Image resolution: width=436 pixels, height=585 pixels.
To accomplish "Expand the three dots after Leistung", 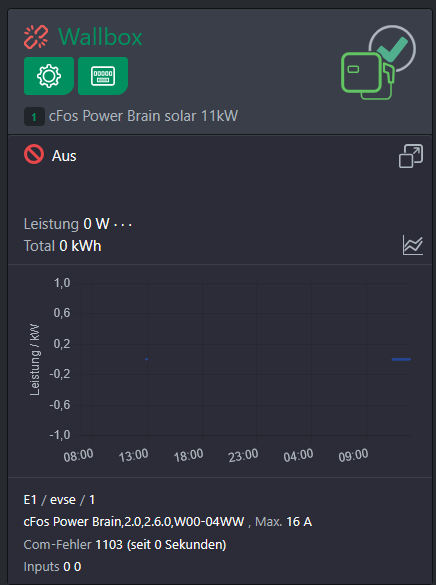I will point(123,225).
